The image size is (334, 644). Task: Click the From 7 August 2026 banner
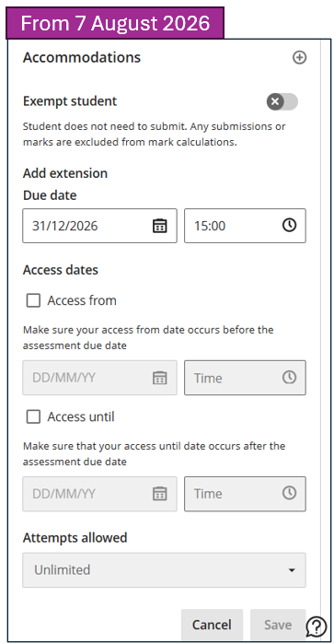tap(115, 23)
